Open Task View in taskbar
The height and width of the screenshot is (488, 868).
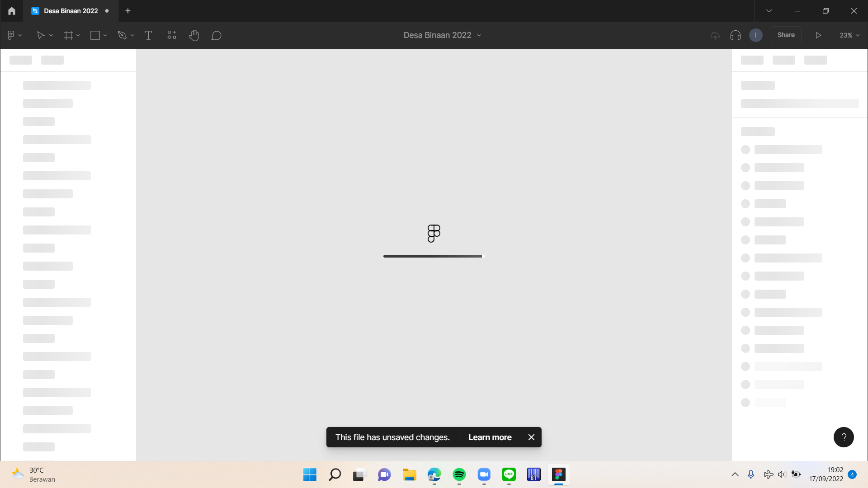(359, 475)
